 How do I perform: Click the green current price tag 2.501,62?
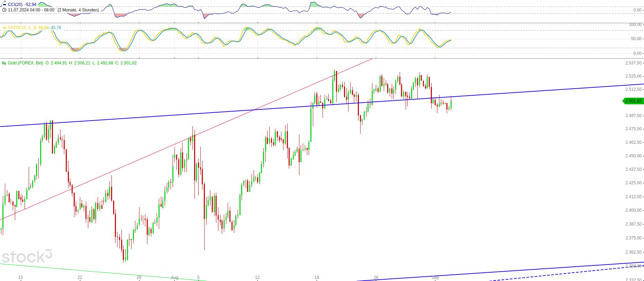tap(633, 101)
